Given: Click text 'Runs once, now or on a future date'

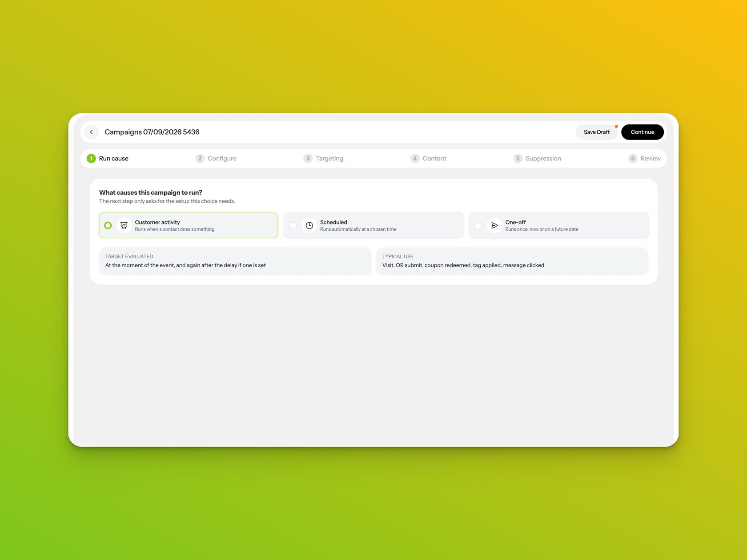Looking at the screenshot, I should 542,229.
